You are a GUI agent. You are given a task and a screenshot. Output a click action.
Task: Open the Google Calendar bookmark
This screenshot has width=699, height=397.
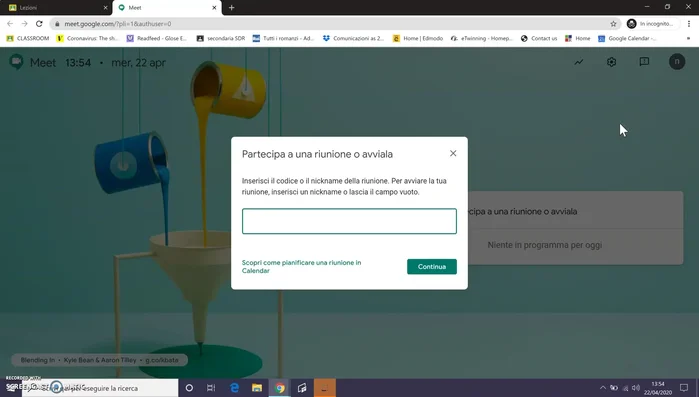pos(627,38)
